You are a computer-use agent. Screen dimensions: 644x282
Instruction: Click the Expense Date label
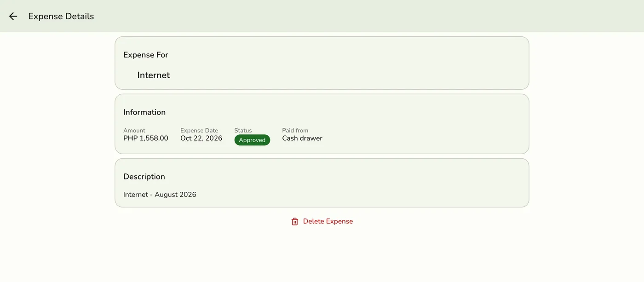(199, 131)
